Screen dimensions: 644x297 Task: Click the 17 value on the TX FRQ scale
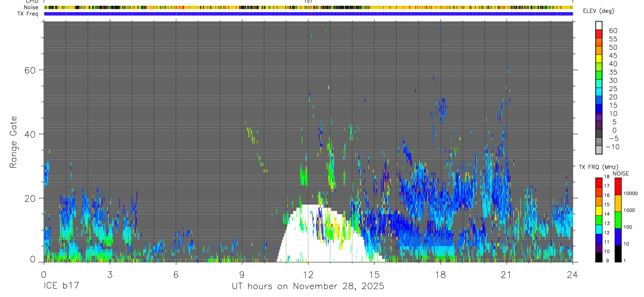pyautogui.click(x=607, y=186)
